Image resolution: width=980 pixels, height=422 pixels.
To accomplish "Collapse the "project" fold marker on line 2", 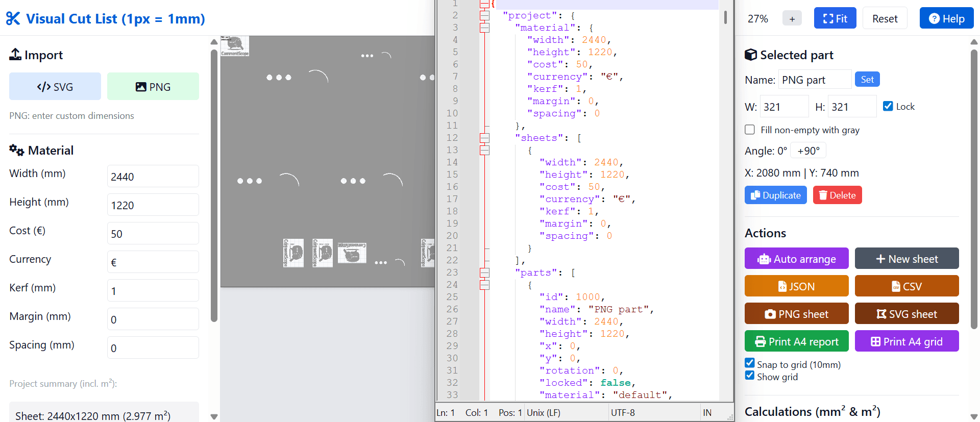I will [485, 16].
